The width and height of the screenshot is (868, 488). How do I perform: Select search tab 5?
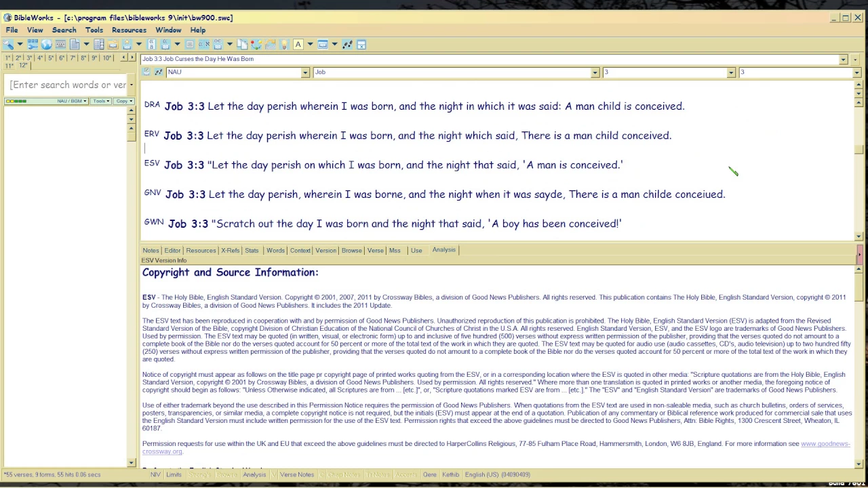coord(50,58)
